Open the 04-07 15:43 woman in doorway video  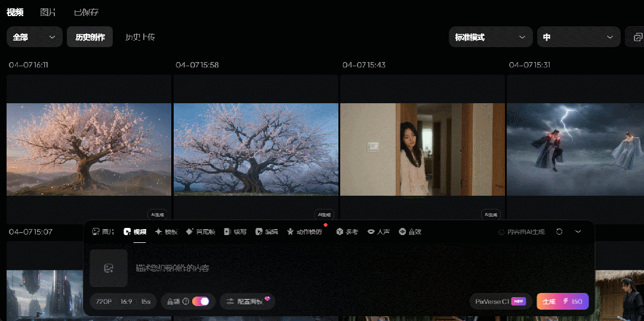[423, 149]
